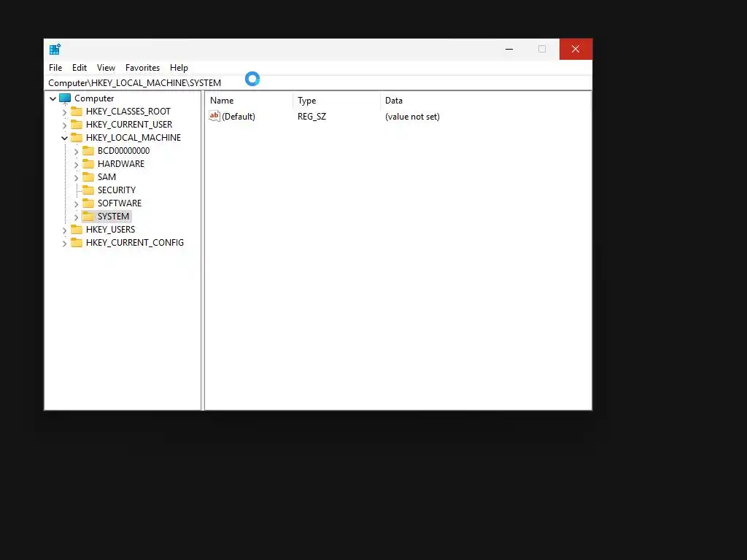The height and width of the screenshot is (560, 747).
Task: Collapse HKEY_LOCAL_MACHINE chevron
Action: tap(64, 138)
